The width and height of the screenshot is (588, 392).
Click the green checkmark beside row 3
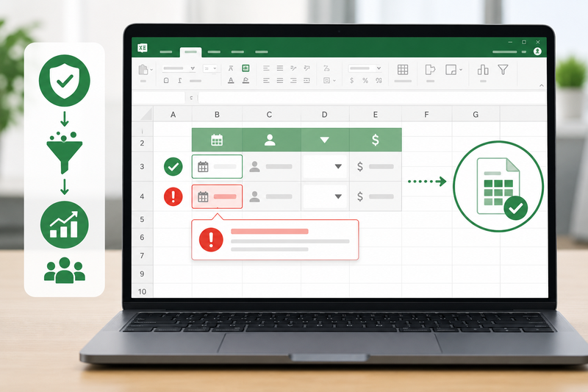click(x=173, y=166)
